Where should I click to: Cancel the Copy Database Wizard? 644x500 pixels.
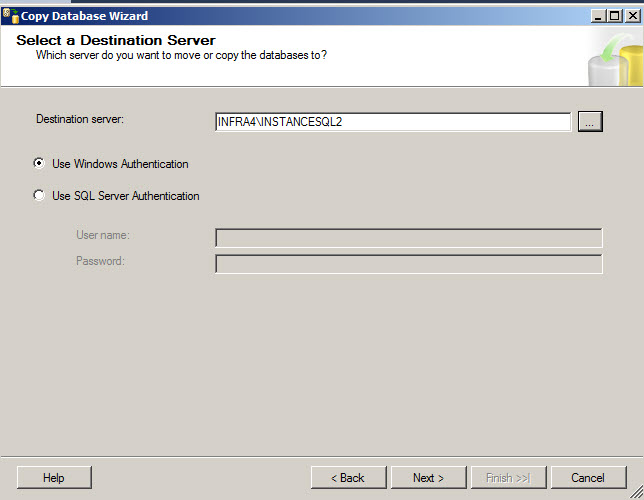coord(589,478)
